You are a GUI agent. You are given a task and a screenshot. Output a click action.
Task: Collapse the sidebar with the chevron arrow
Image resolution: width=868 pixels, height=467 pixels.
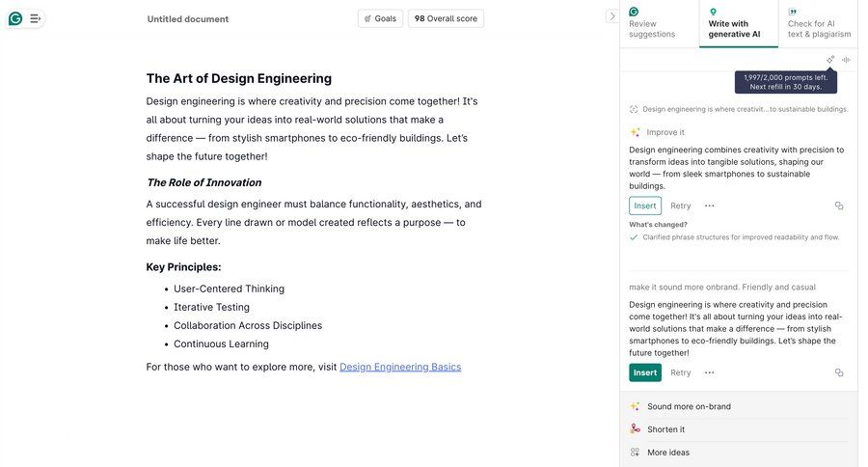pyautogui.click(x=611, y=16)
